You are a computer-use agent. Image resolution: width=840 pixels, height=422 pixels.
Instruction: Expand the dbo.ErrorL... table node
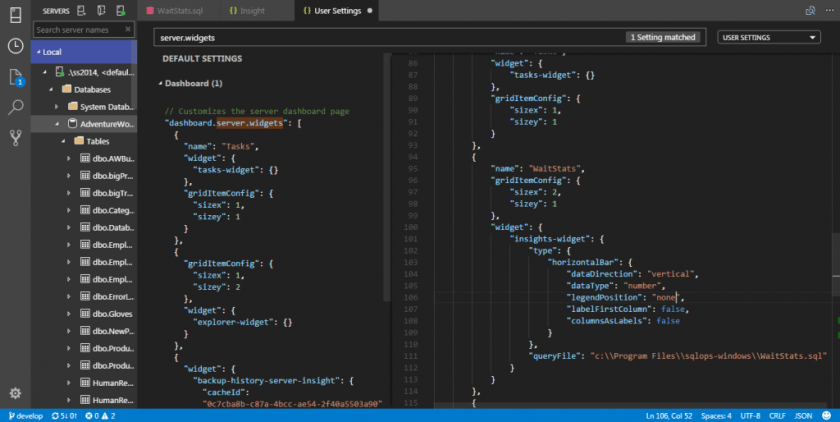[69, 296]
